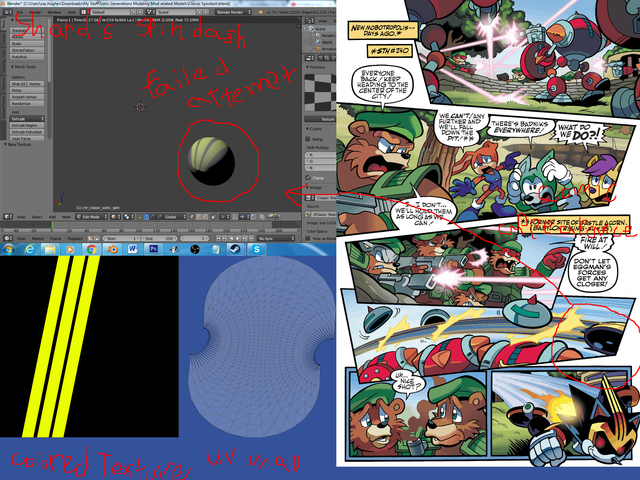The image size is (640, 480).
Task: Click the Extrude Individual button
Action: tap(27, 132)
